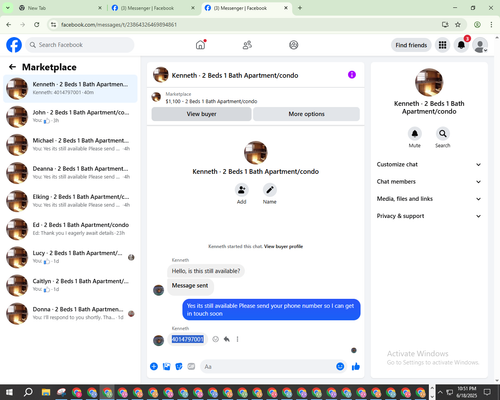Screen dimensions: 500x400
Task: Open the Windows action center notifications
Action: pos(487,392)
